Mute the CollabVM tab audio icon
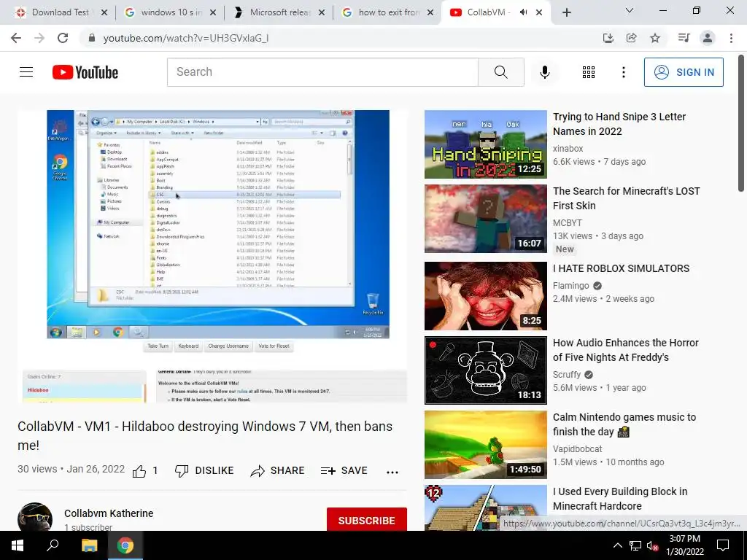The width and height of the screenshot is (747, 560). pos(523,12)
